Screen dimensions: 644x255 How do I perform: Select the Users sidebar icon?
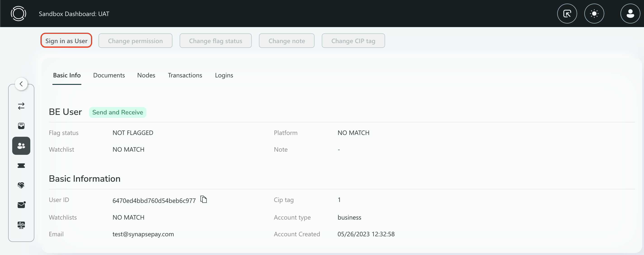pyautogui.click(x=21, y=146)
